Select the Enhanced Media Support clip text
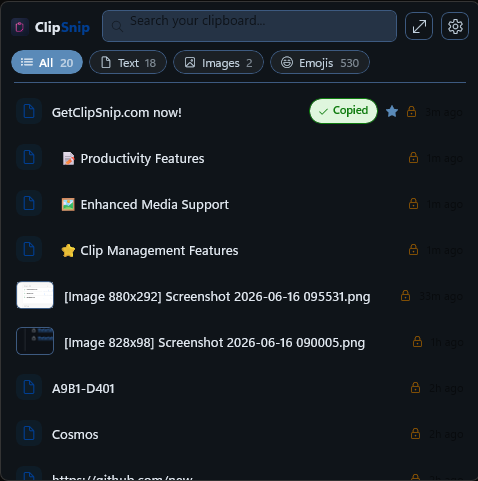This screenshot has height=481, width=478. pos(155,205)
